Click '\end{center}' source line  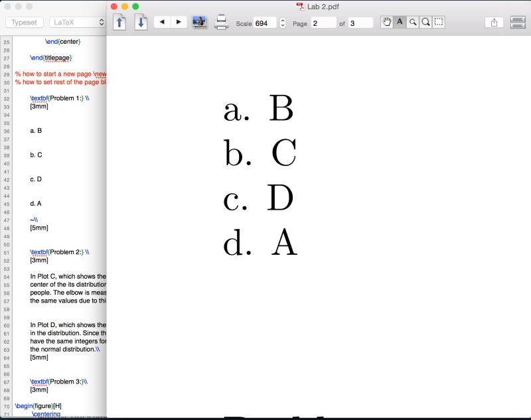tap(63, 42)
